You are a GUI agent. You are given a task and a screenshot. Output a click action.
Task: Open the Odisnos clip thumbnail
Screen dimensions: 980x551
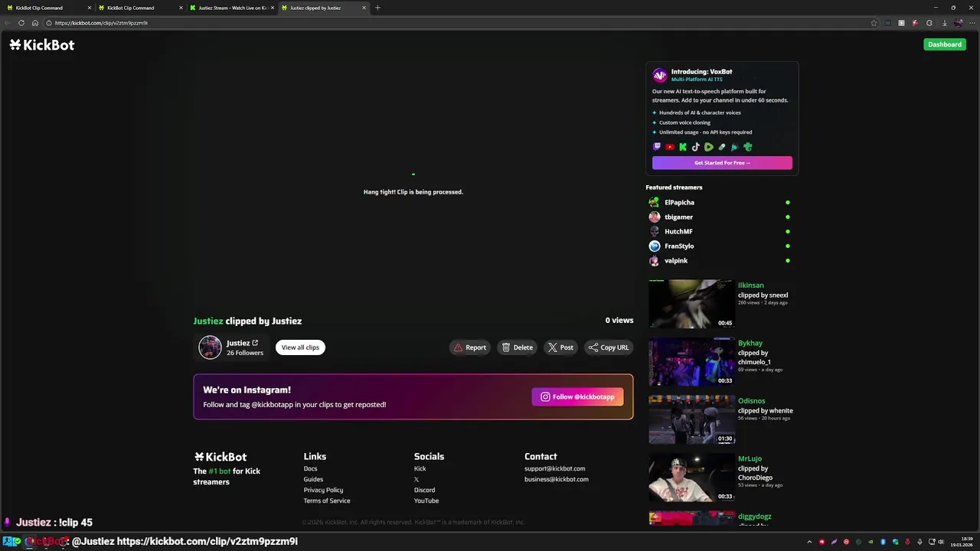[x=691, y=419]
